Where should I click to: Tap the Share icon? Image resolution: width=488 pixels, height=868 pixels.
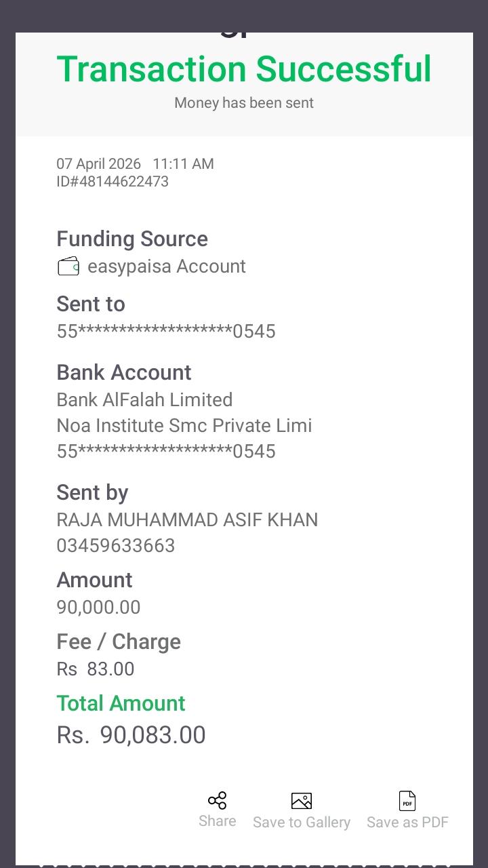tap(217, 801)
